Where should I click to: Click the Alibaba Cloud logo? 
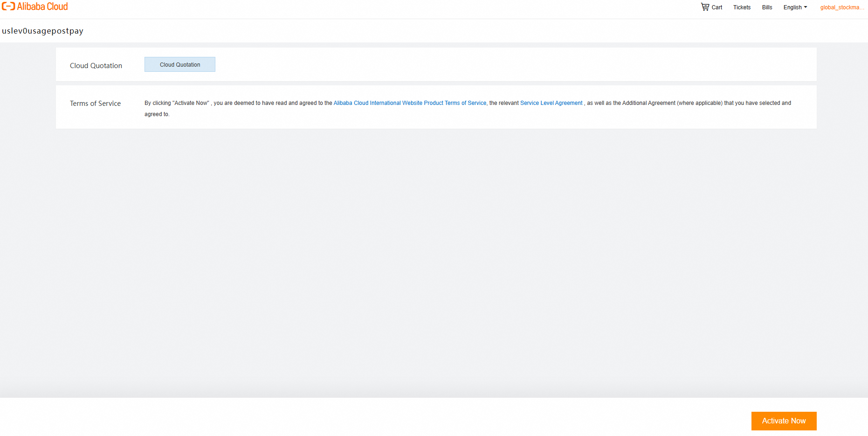coord(35,7)
